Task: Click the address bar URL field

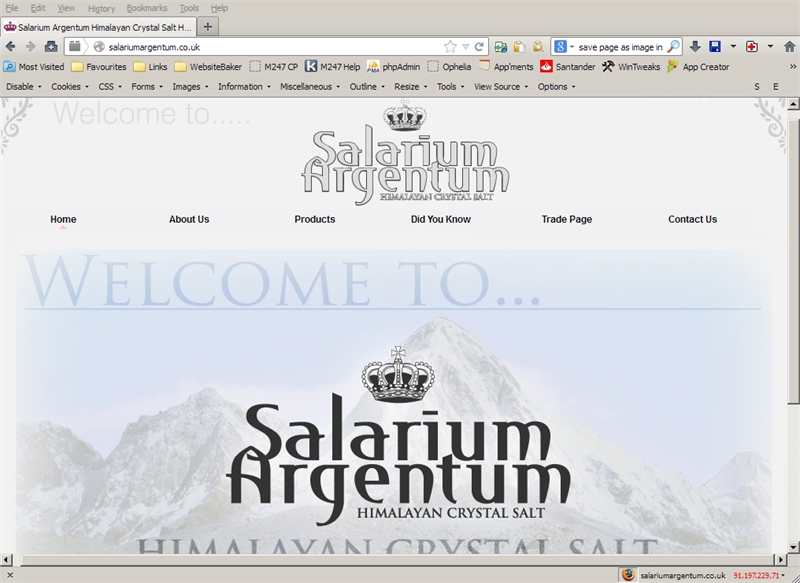Action: pos(270,46)
